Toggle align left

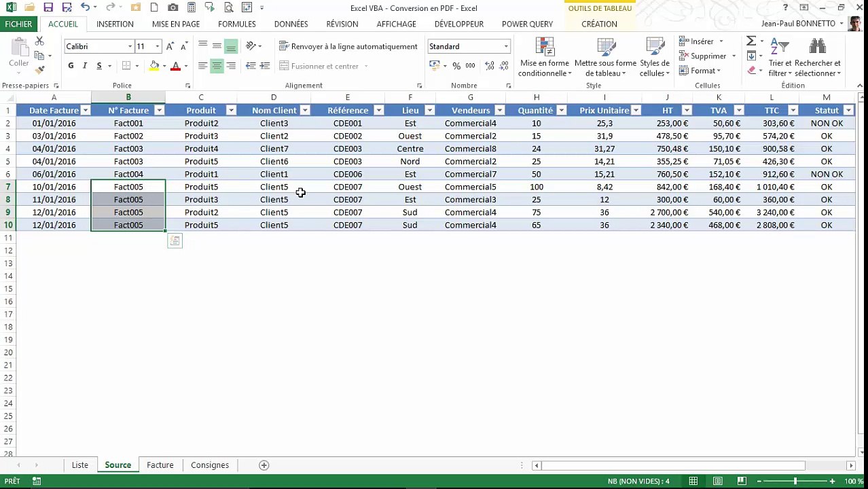[x=202, y=66]
